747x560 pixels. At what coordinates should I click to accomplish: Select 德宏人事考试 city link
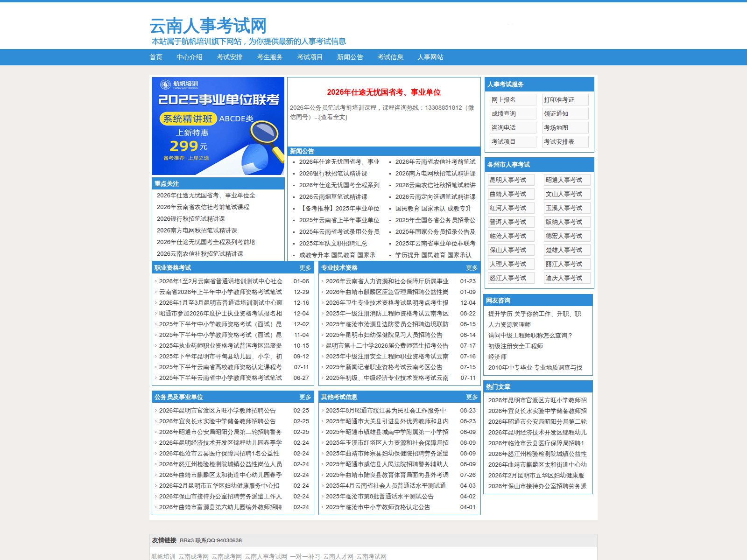[x=567, y=236]
